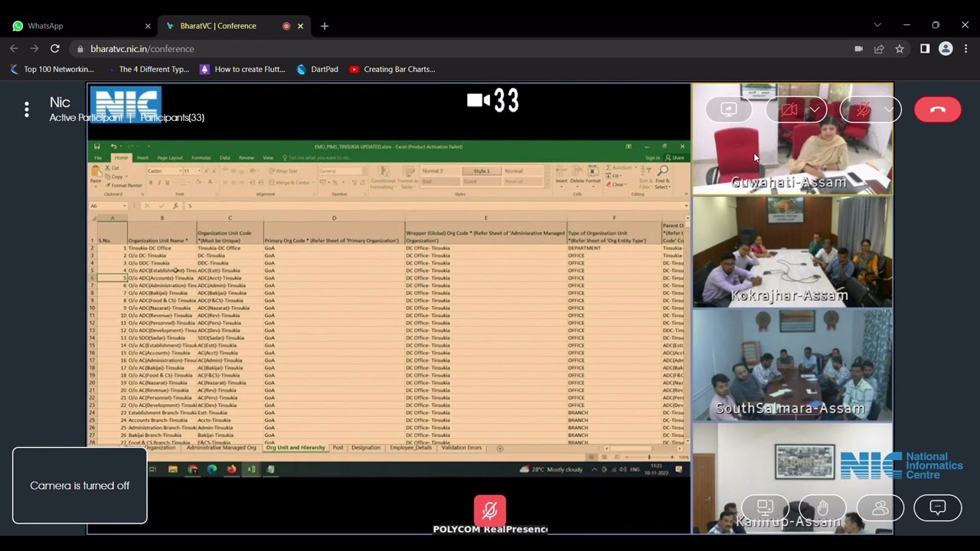The image size is (980, 551).
Task: Open the Chrome profile avatar
Action: click(946, 49)
